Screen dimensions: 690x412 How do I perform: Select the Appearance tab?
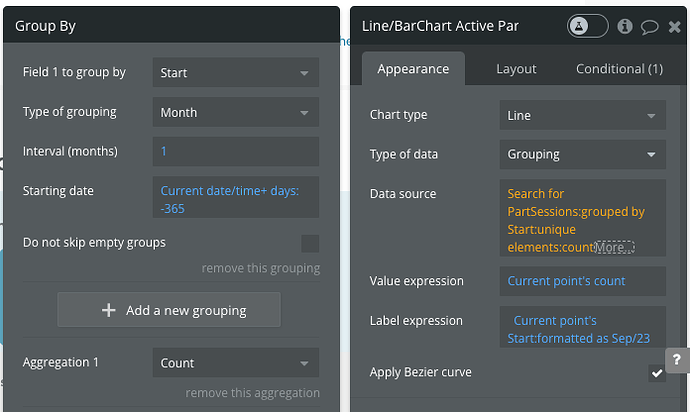pyautogui.click(x=413, y=69)
